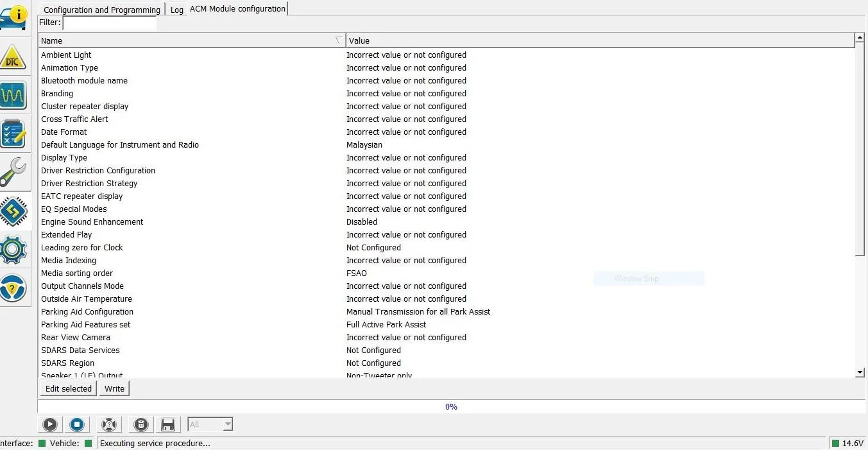Switch to Configuration and Programming tab
Screen dimensions: 868x450
coord(101,10)
